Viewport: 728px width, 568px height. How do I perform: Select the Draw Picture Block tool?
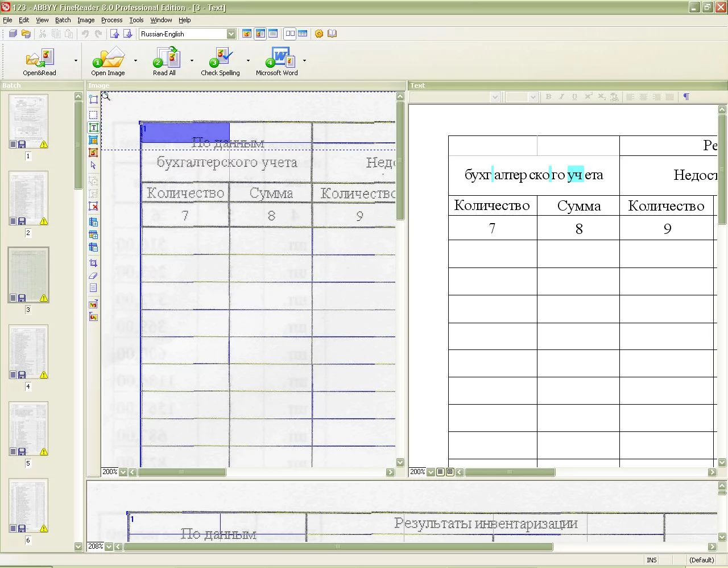[x=93, y=153]
